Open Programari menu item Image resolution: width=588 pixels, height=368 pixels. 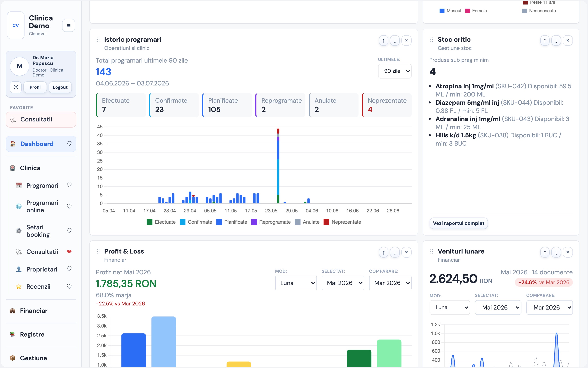(42, 185)
